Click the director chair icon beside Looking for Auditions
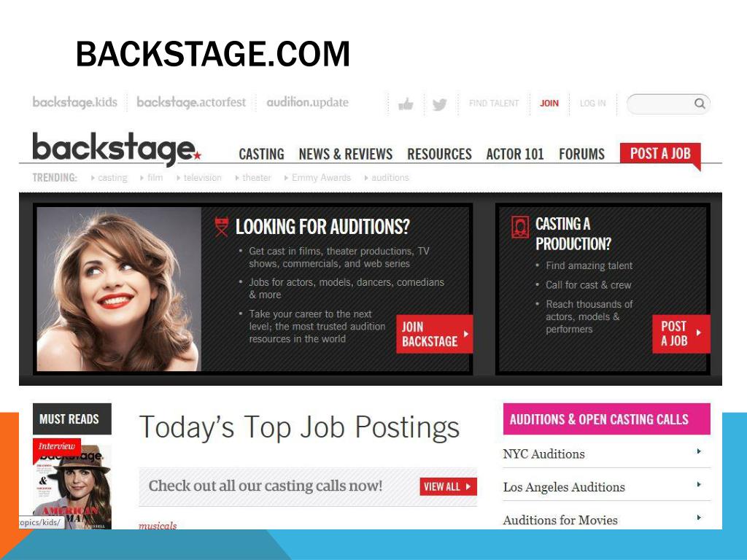The image size is (747, 560). coord(221,226)
